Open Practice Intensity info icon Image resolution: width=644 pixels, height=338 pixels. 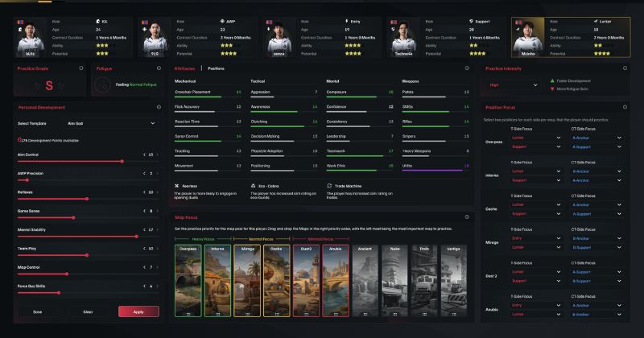[x=625, y=68]
